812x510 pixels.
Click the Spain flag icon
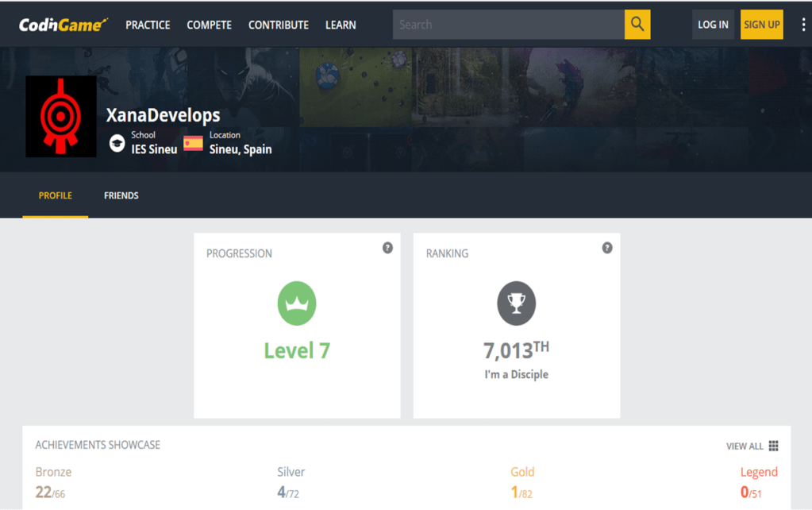point(193,144)
